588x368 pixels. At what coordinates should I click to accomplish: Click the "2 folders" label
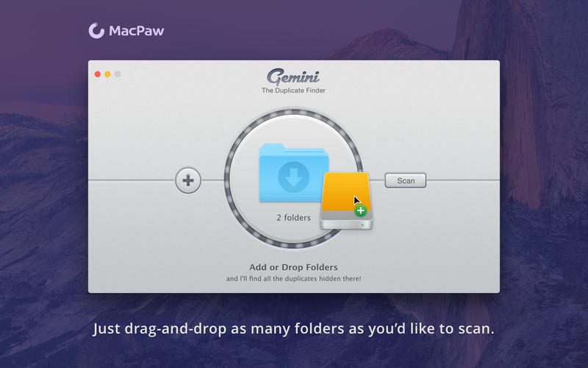tap(293, 217)
